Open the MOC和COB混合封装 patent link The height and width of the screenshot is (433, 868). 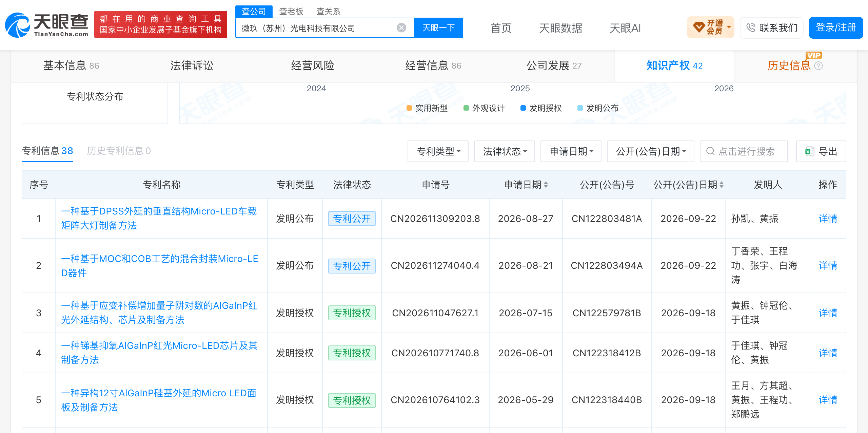[x=160, y=266]
